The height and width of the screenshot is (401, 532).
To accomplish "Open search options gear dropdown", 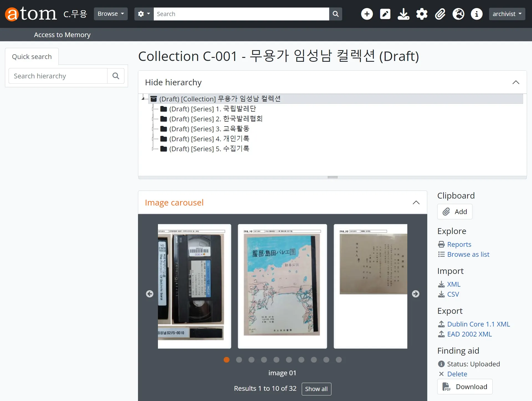I will [x=144, y=14].
